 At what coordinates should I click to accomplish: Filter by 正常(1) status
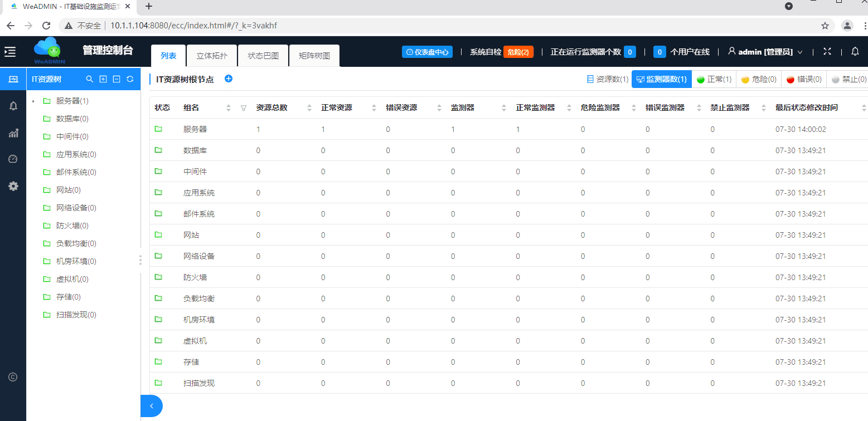coord(714,80)
